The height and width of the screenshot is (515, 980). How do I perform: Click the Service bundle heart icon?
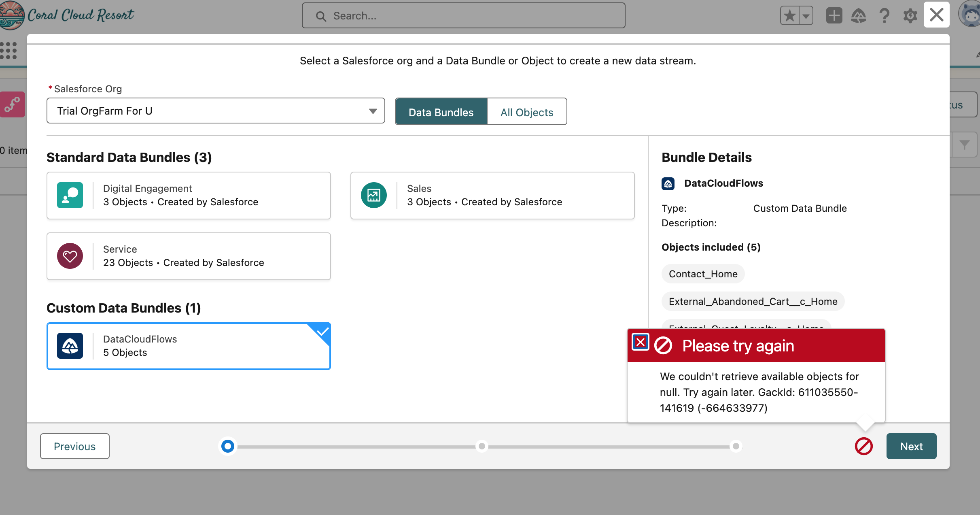70,256
